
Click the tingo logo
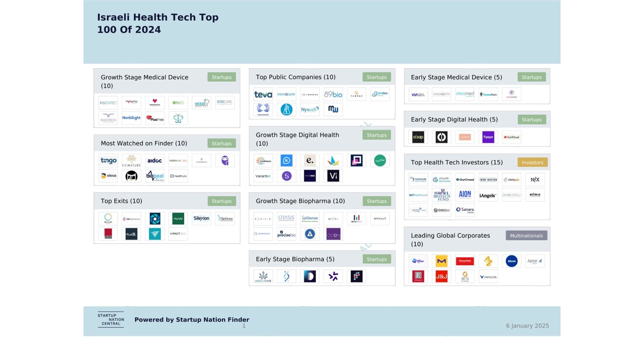[108, 161]
